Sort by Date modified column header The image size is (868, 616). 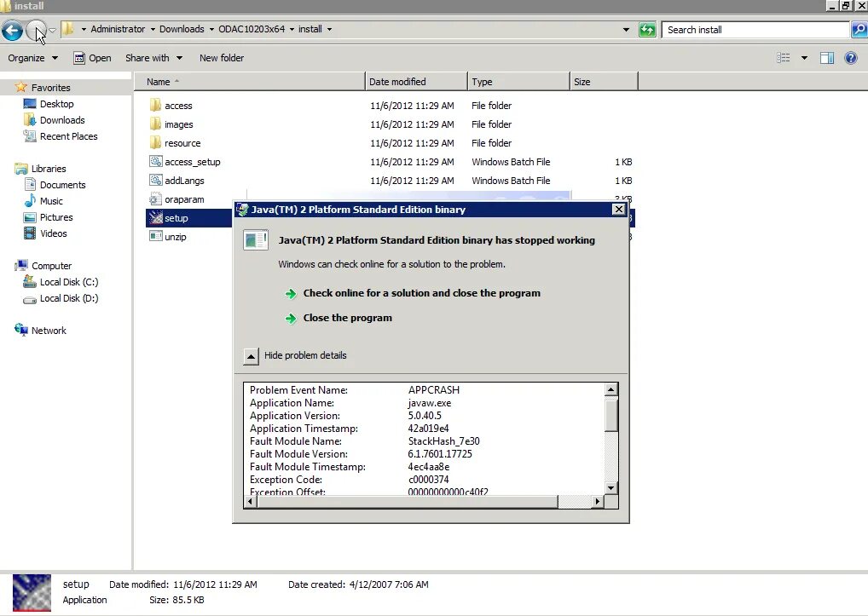[416, 82]
